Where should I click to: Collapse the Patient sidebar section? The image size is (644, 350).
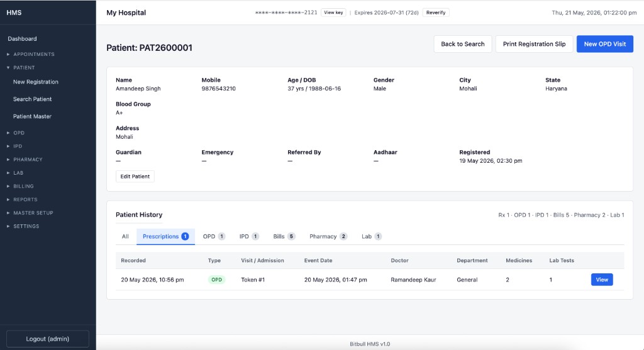click(x=24, y=68)
